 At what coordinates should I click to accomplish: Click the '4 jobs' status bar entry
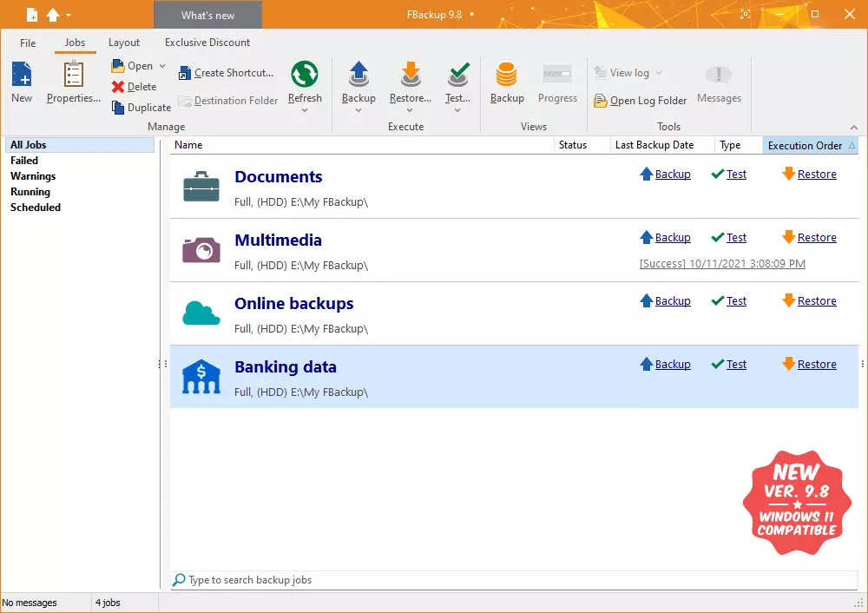tap(108, 603)
